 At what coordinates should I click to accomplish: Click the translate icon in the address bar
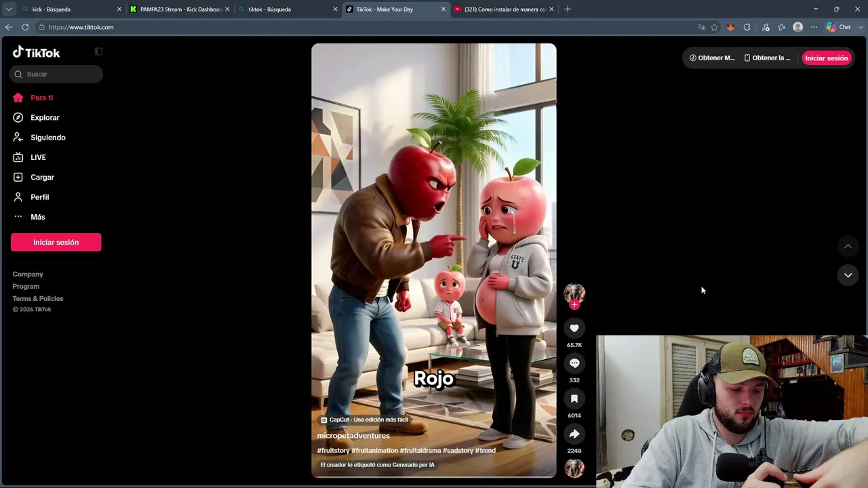701,27
